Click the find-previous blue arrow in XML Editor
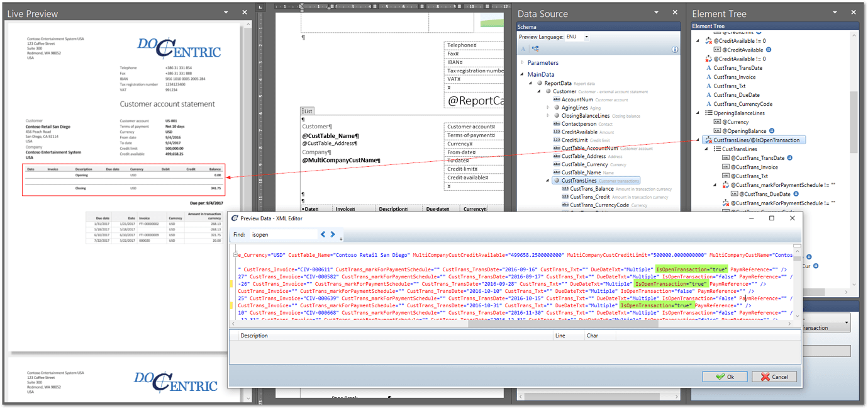 pos(323,234)
